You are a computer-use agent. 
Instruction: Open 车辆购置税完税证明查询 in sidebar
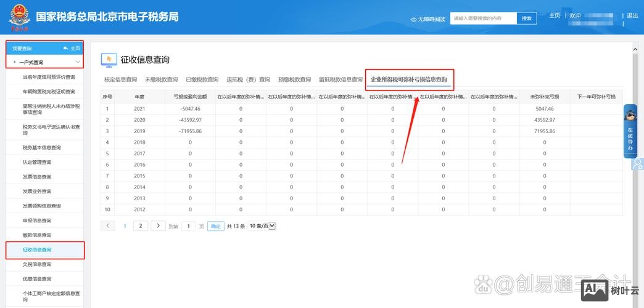pyautogui.click(x=49, y=91)
